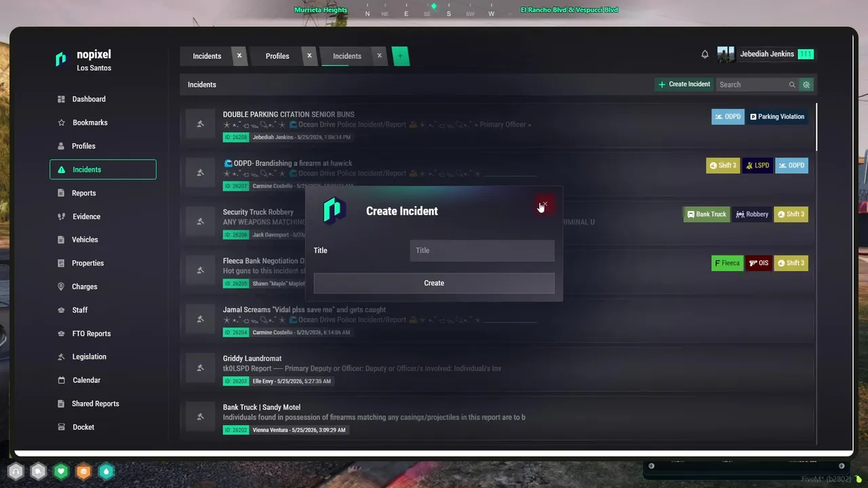Open the Reports section

(84, 193)
